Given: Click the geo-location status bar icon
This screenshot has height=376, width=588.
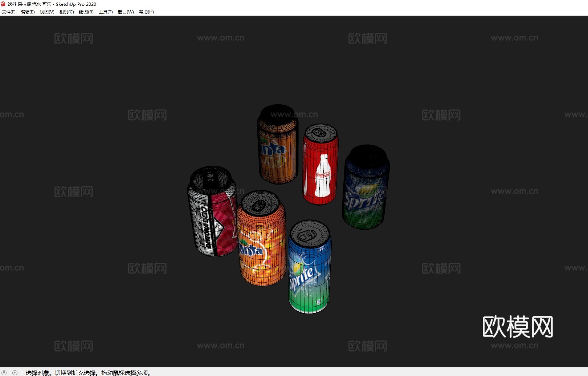Looking at the screenshot, I should pos(4,372).
